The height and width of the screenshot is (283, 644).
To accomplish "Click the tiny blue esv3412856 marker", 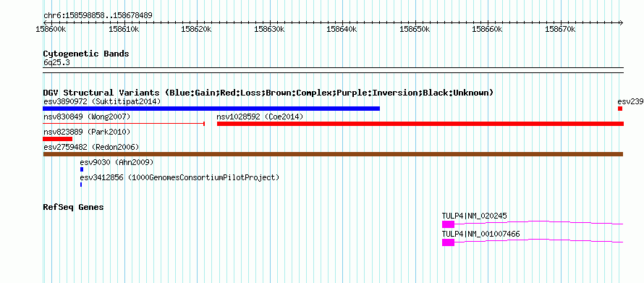I will click(81, 185).
